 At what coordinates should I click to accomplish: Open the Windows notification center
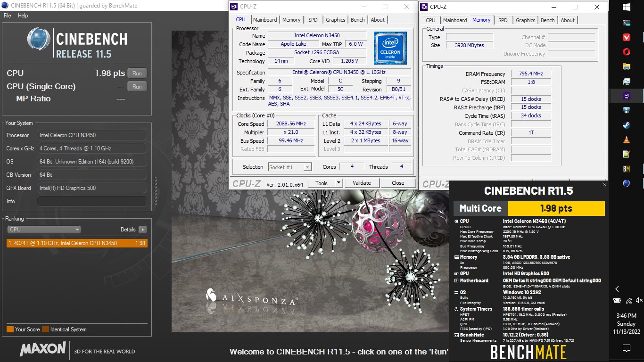pos(627,348)
